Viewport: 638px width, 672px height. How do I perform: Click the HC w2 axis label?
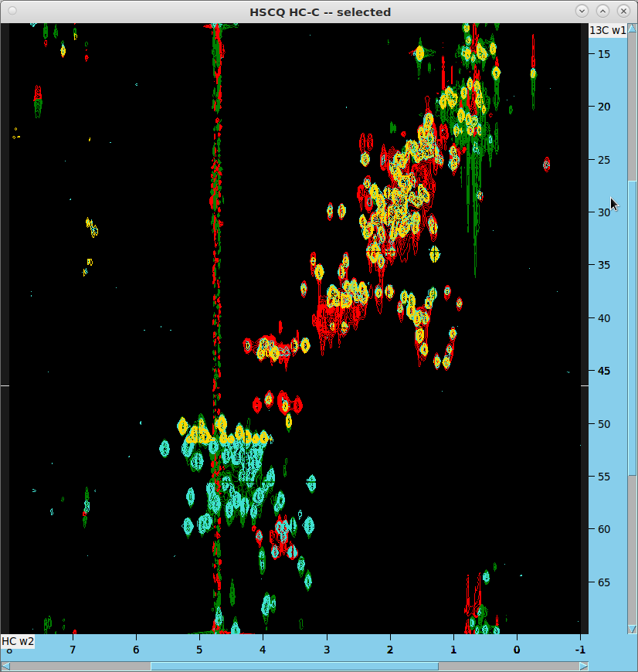click(17, 641)
